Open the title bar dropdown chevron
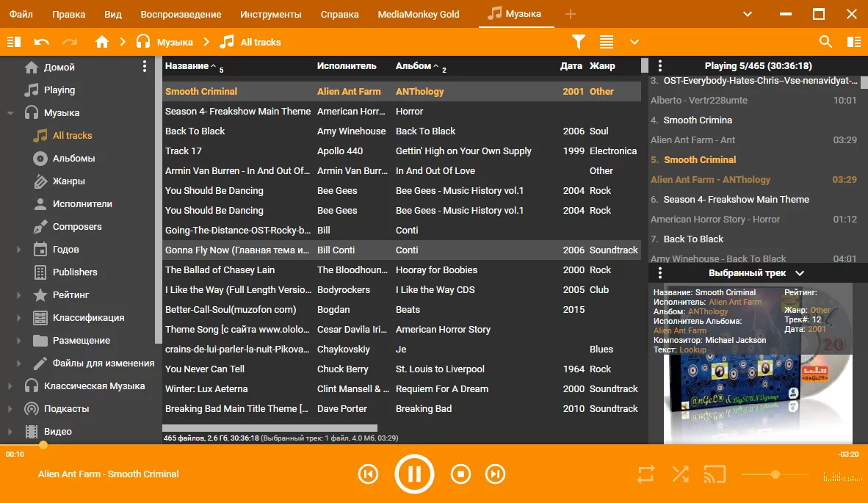This screenshot has width=868, height=503. [748, 15]
